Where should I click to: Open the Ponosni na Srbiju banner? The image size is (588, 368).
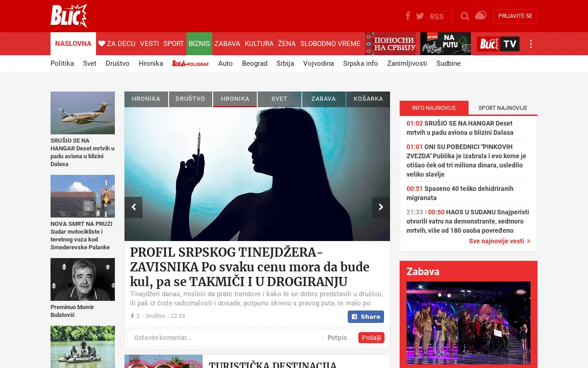390,44
